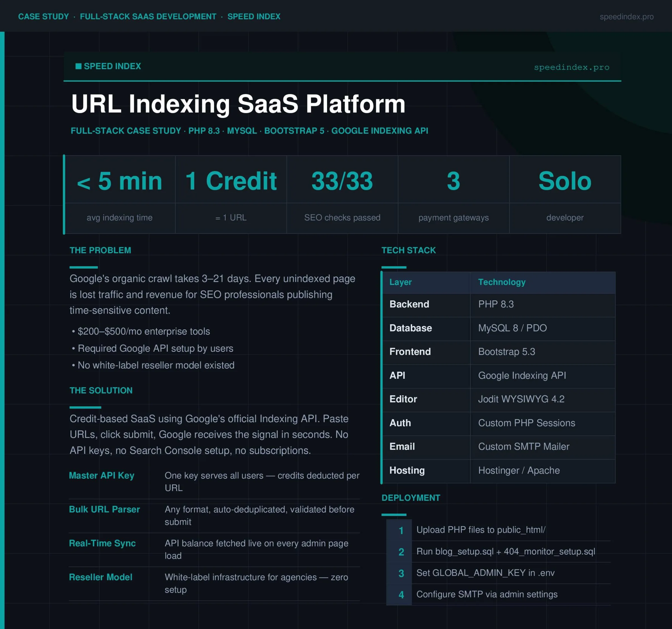Select the CASE STUDY breadcrumb item
Screen dimensions: 672x629
pyautogui.click(x=43, y=17)
